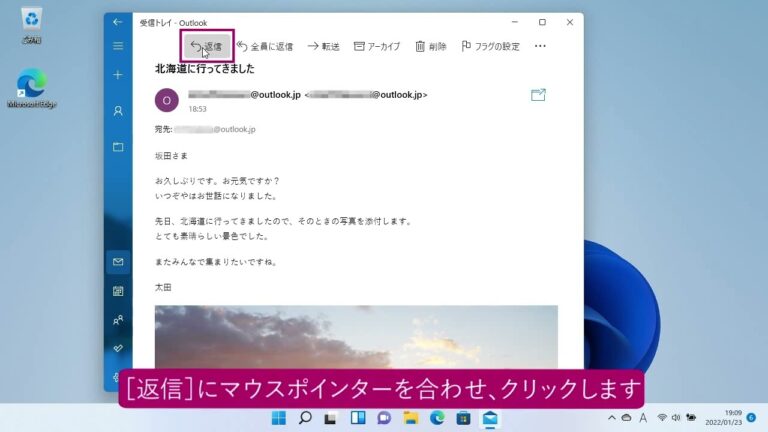Open File Explorer on taskbar
Screen dimensions: 768x432
pyautogui.click(x=411, y=418)
